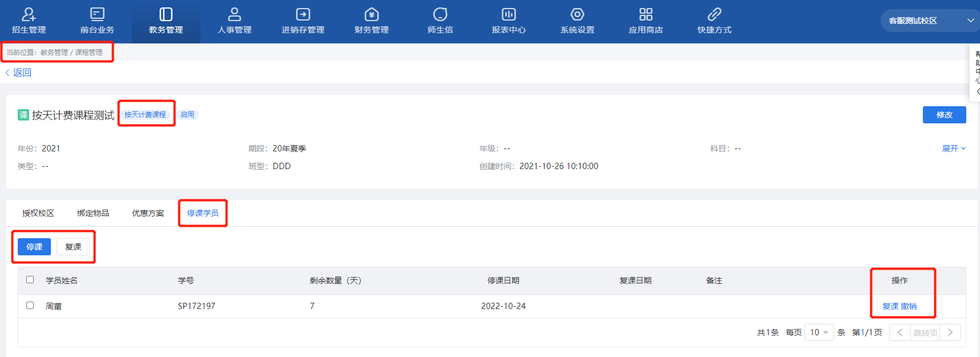Expand course details with 展开

click(954, 149)
